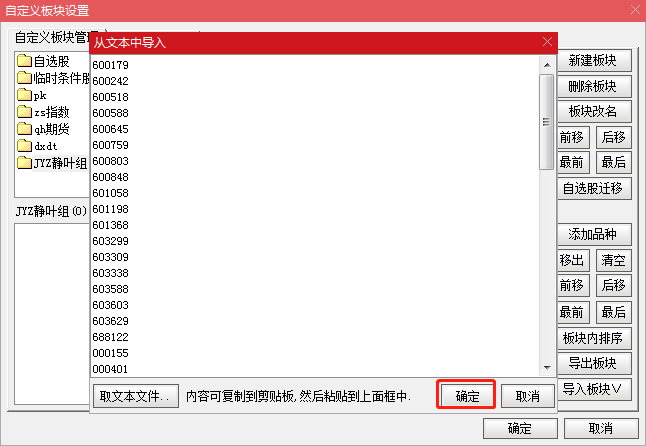Screen dimensions: 646x446
Task: Click the folder icon next to 临时条件股
Action: (x=24, y=78)
